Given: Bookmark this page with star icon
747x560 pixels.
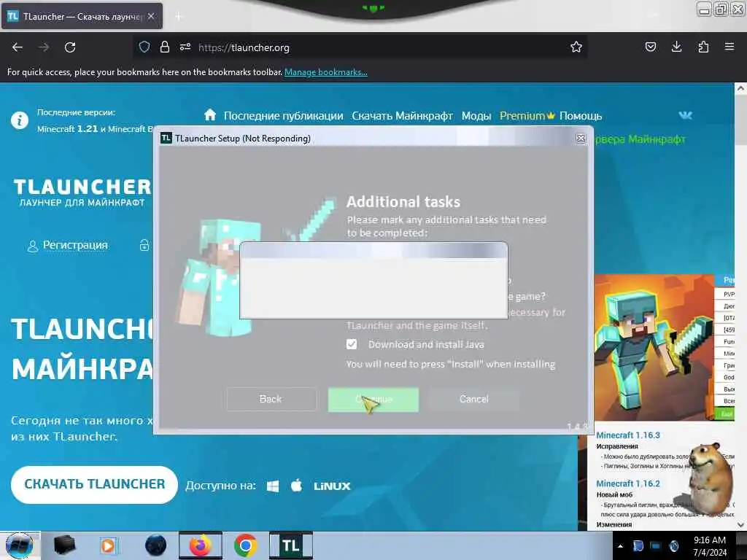Looking at the screenshot, I should coord(576,47).
